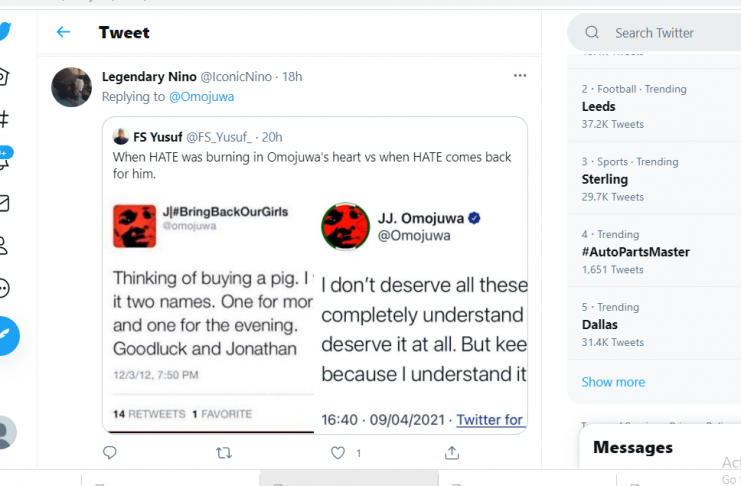
Task: View the JJ. Omojuwa tweet screenshot
Action: click(x=422, y=314)
